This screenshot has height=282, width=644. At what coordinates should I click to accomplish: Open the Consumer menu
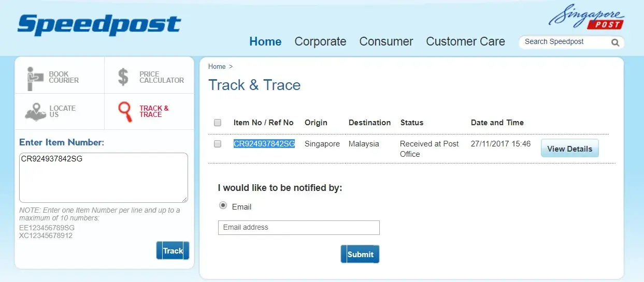(386, 41)
